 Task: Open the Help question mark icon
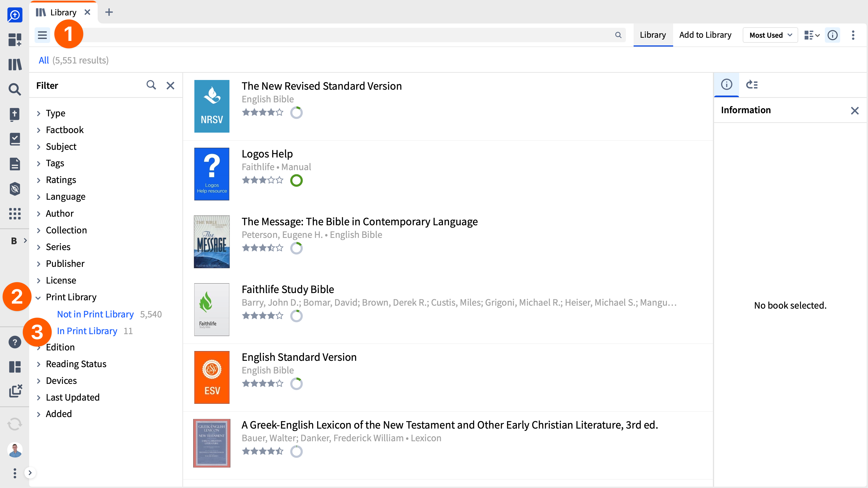pyautogui.click(x=15, y=342)
